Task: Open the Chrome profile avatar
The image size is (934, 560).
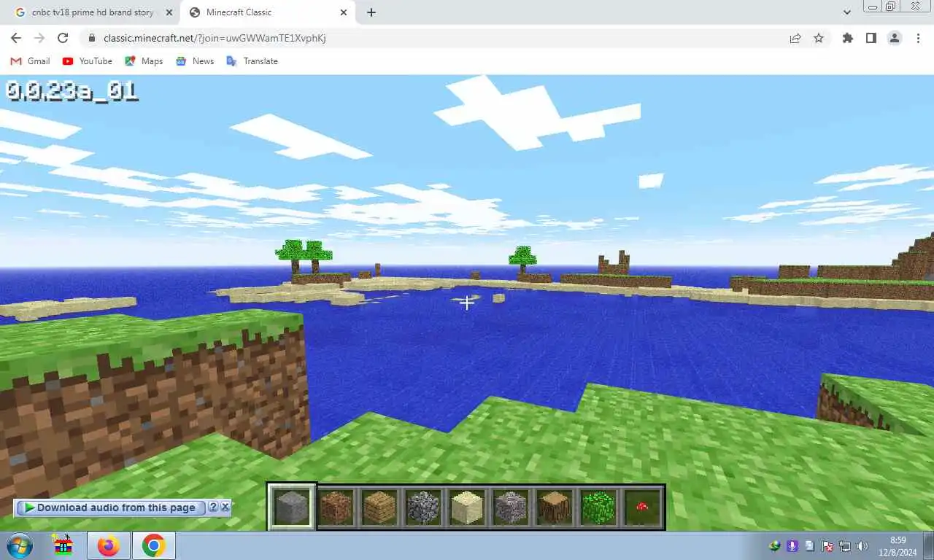Action: click(895, 38)
